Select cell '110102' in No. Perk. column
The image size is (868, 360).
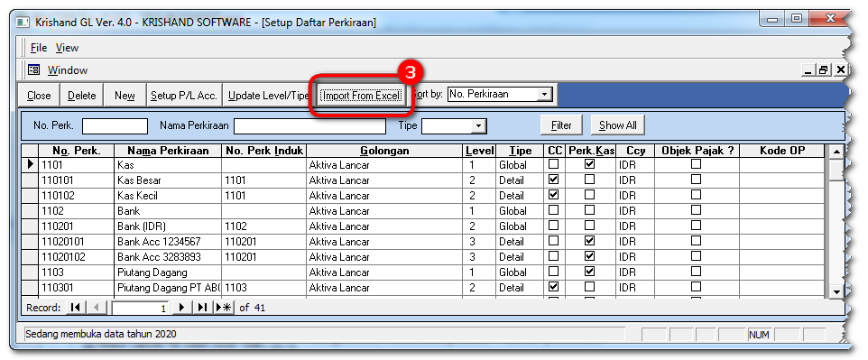point(76,196)
